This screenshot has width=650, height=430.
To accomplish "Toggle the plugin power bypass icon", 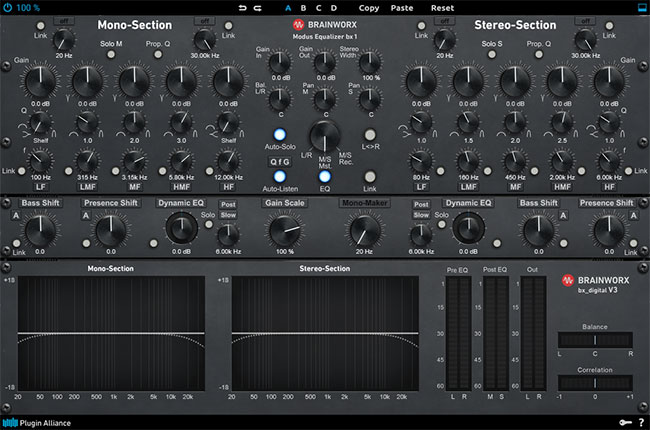I will [7, 7].
